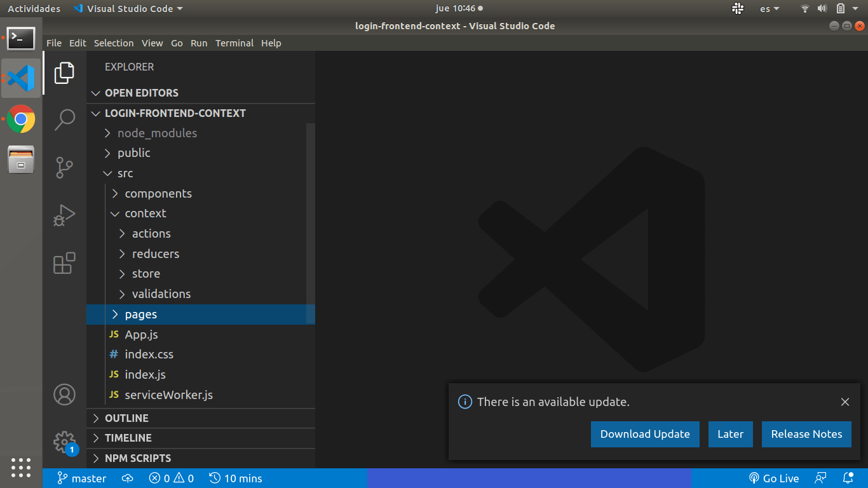Launch Google Chrome from the dock
The image size is (868, 488).
pyautogui.click(x=21, y=119)
